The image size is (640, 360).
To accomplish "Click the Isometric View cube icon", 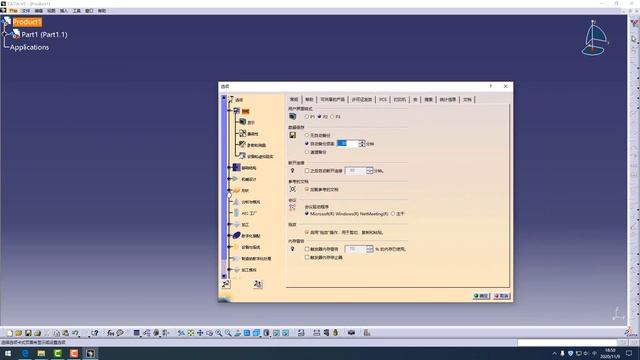I will [256, 333].
